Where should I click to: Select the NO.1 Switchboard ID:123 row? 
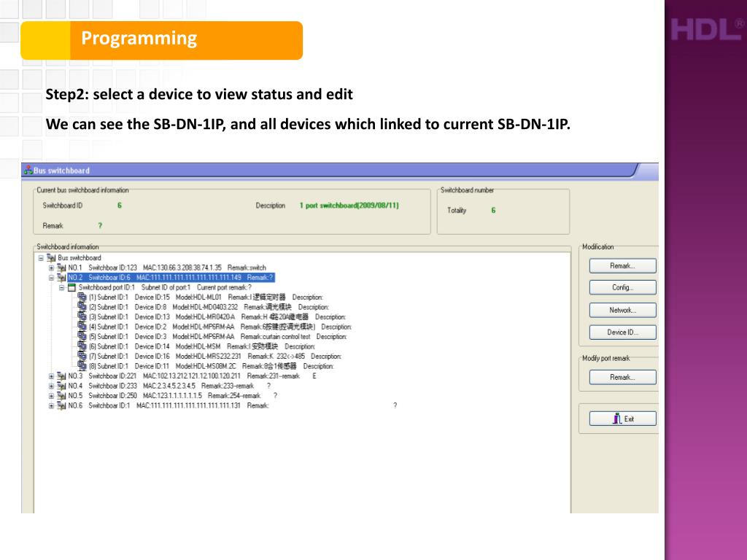point(167,268)
